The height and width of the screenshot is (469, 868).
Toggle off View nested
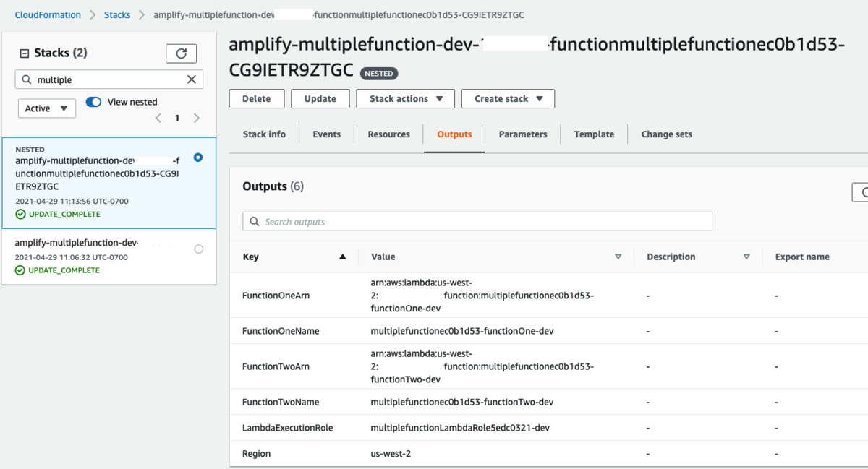(93, 102)
